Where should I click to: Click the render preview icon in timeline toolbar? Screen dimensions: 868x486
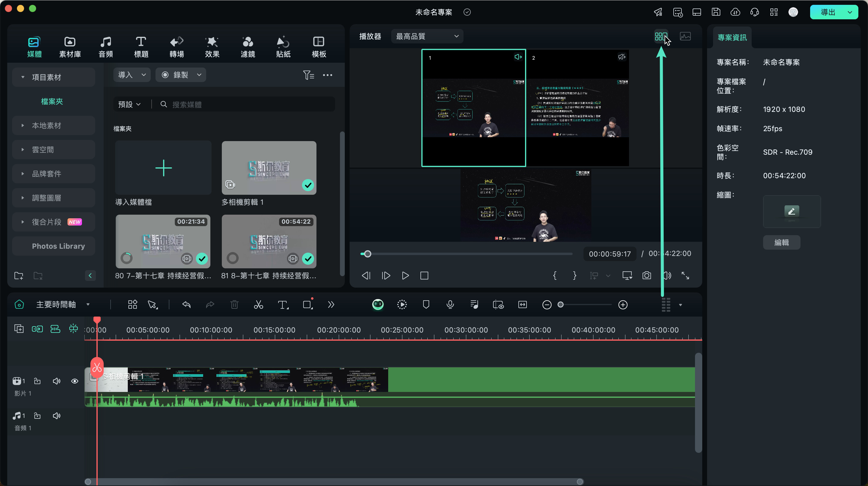click(402, 305)
